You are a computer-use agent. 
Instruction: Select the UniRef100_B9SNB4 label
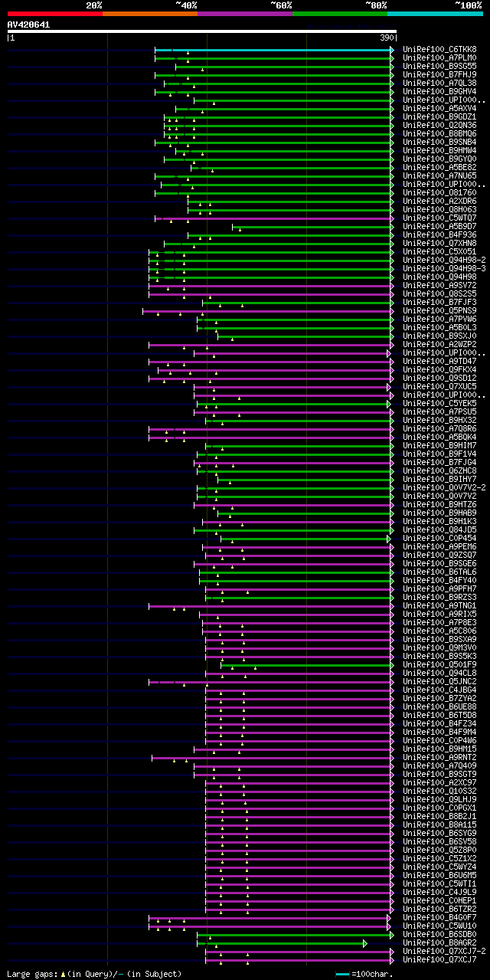point(438,142)
